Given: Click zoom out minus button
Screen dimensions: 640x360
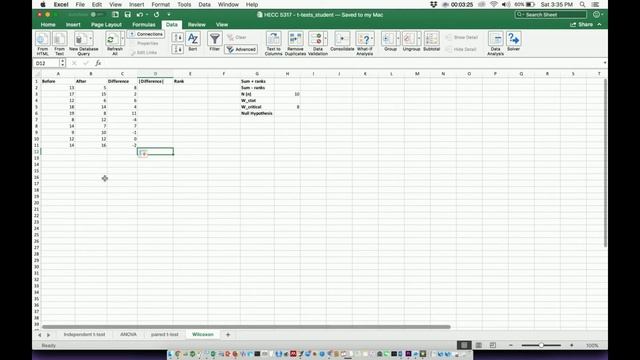Looking at the screenshot, I should click(x=511, y=345).
